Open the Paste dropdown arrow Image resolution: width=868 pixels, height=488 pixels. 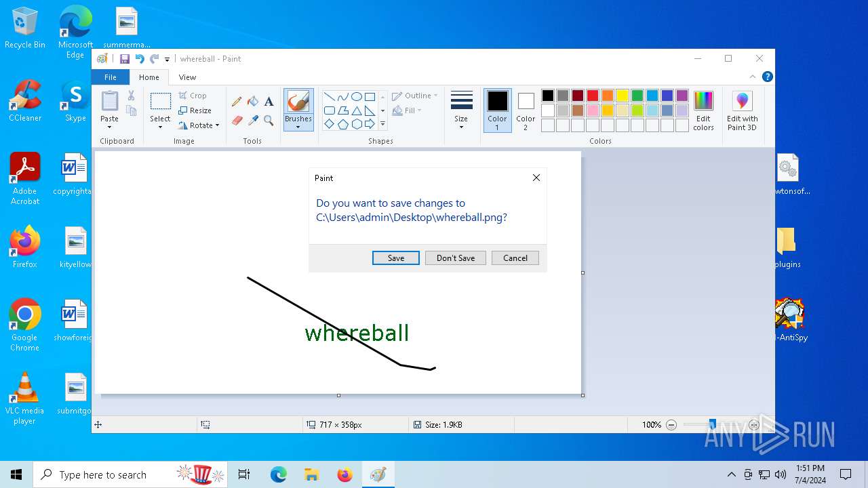[109, 127]
